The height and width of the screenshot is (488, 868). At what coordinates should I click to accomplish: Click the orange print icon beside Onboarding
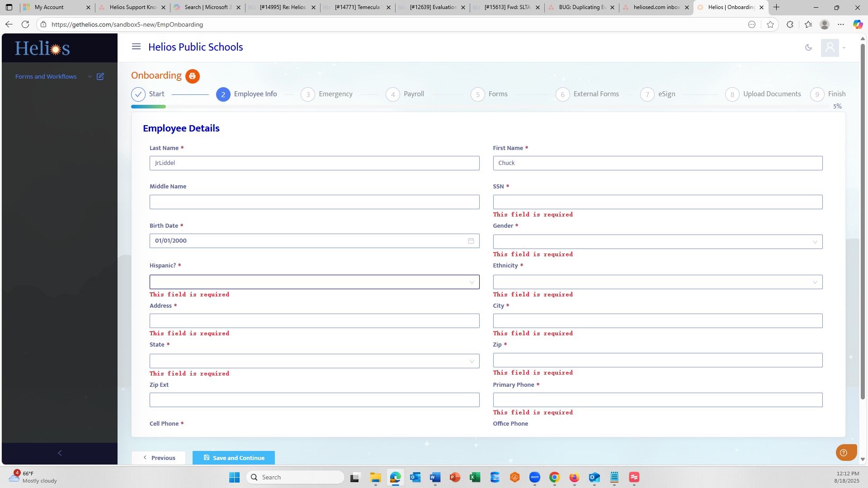192,76
